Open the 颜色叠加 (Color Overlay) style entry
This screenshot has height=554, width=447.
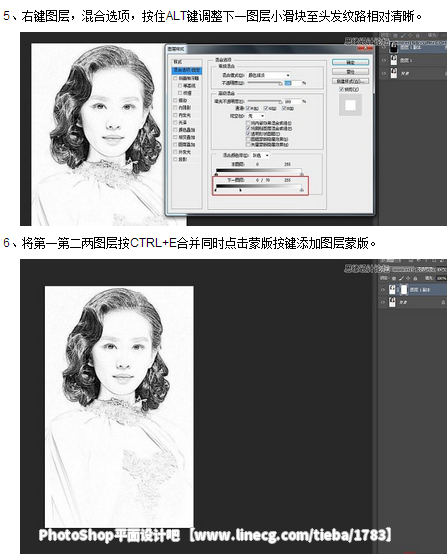187,130
